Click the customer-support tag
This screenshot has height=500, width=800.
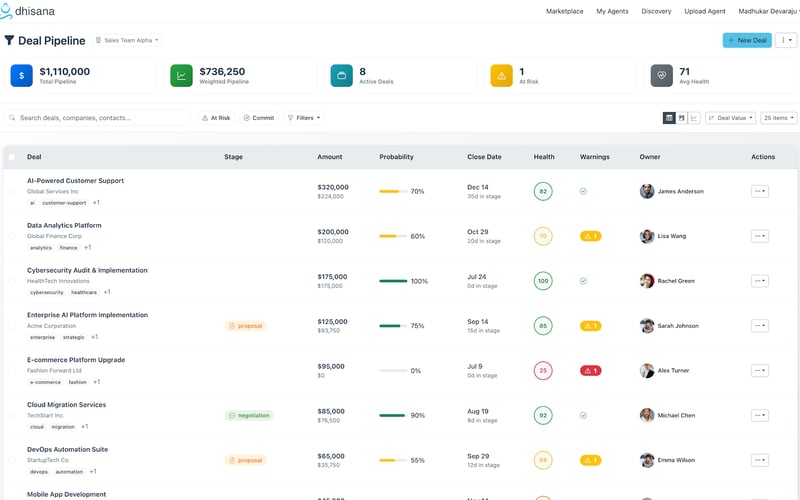[64, 203]
